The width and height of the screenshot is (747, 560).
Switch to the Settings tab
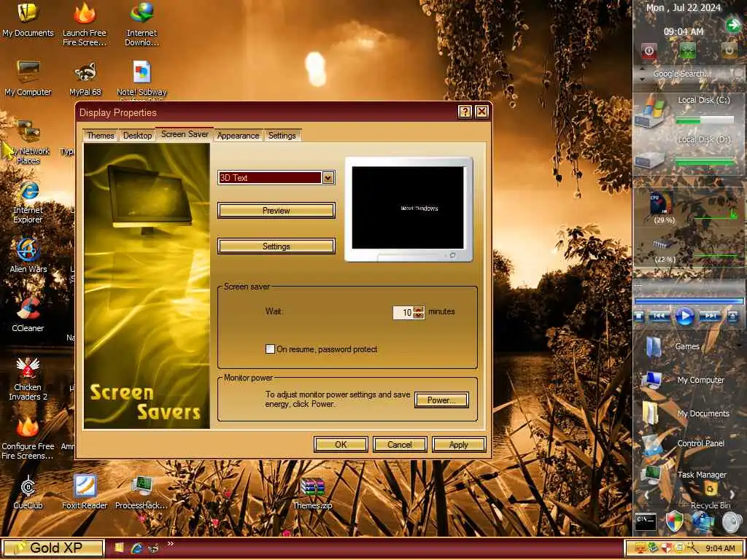[x=282, y=135]
